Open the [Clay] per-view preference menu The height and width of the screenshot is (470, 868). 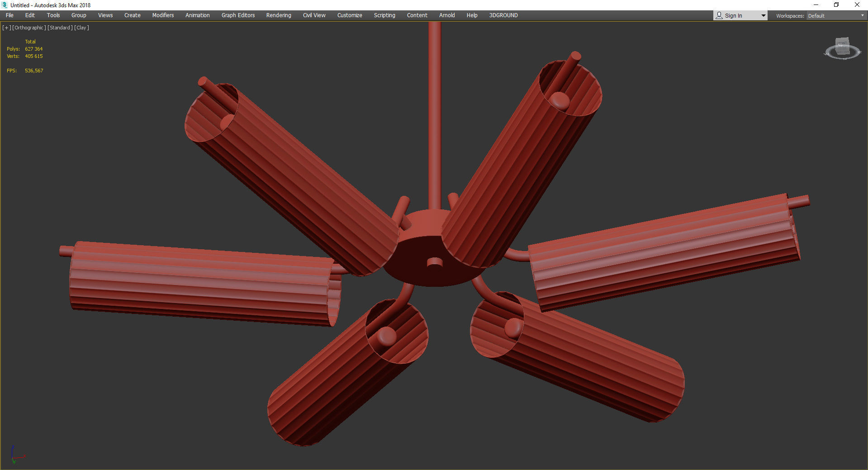pos(81,28)
